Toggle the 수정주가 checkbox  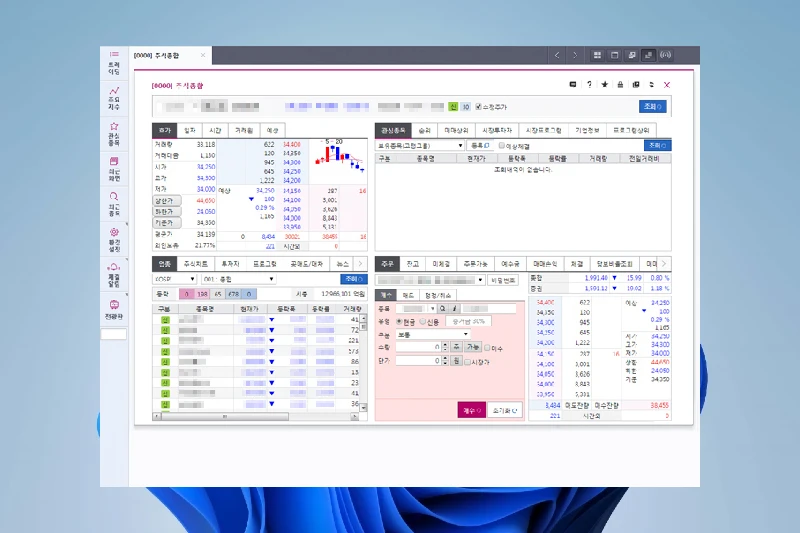[x=479, y=106]
